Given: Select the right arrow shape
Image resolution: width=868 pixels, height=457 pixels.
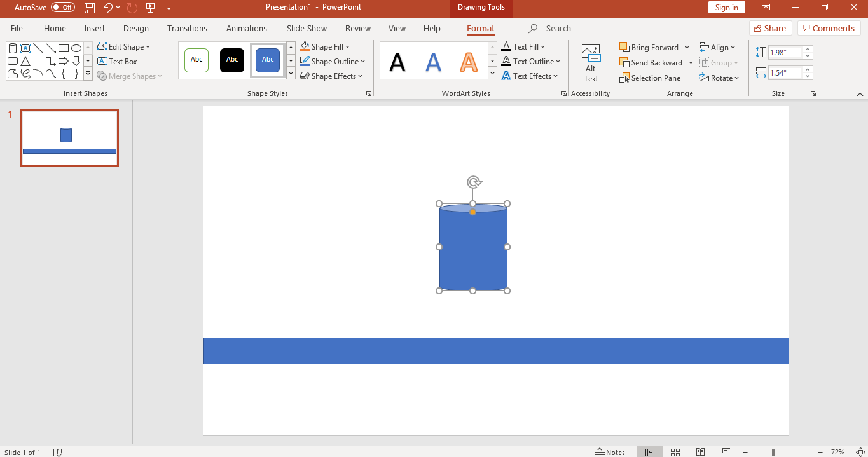Looking at the screenshot, I should click(x=64, y=62).
